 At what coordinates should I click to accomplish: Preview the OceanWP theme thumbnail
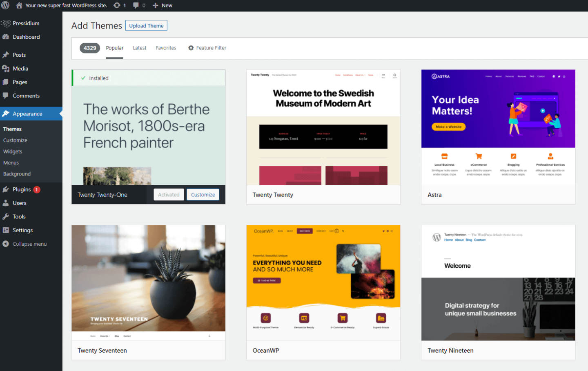(323, 283)
